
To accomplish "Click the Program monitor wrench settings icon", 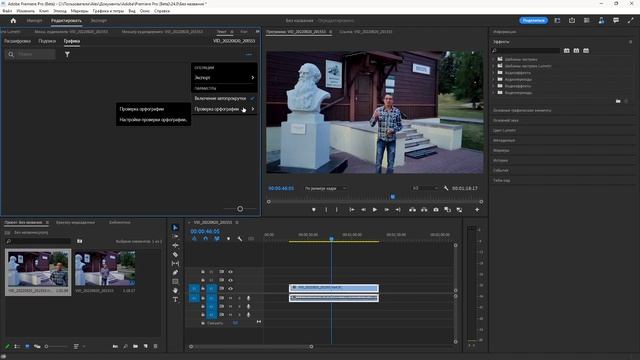I will pyautogui.click(x=446, y=188).
